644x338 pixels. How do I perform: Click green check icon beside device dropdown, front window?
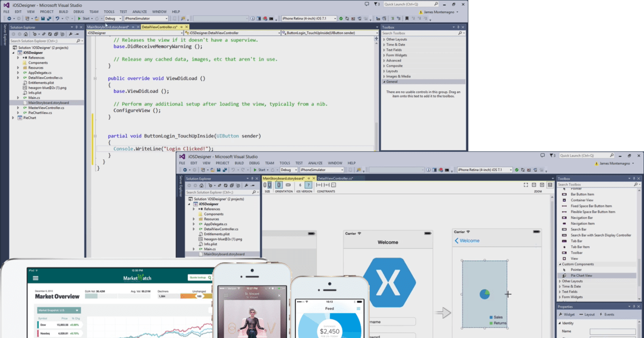tap(517, 170)
